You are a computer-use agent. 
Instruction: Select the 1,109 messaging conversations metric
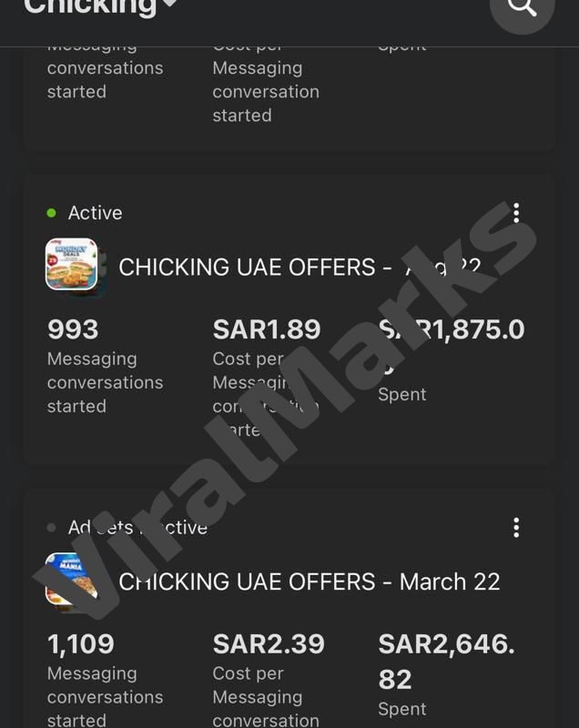pos(81,644)
